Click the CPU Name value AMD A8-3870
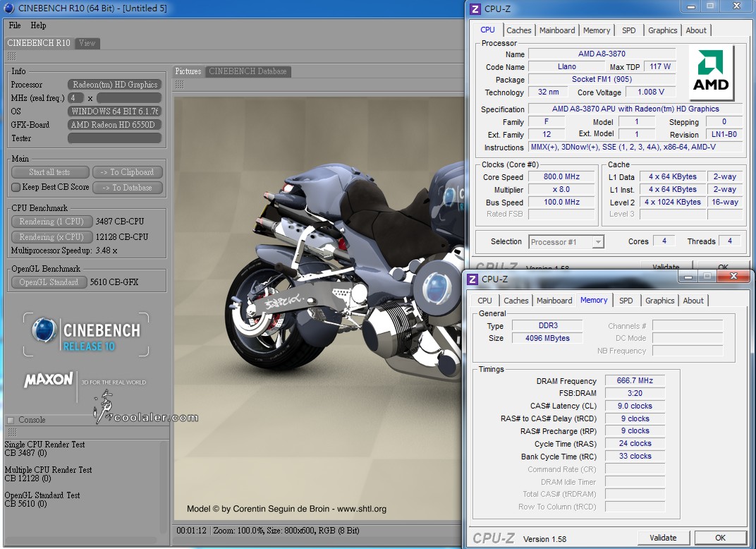 [x=602, y=54]
